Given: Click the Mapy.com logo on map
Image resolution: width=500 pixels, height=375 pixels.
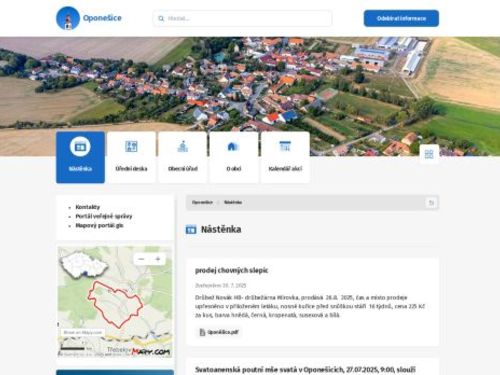Looking at the screenshot, I should click(x=151, y=351).
